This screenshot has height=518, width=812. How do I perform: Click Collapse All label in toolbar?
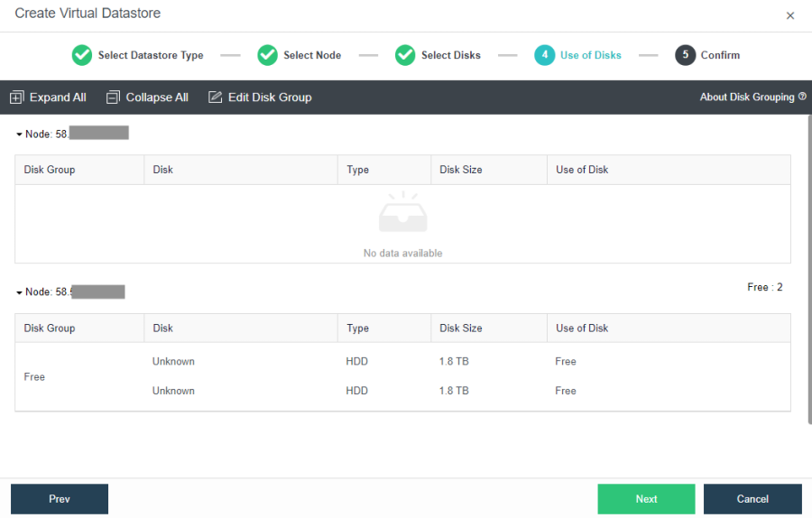coord(157,97)
